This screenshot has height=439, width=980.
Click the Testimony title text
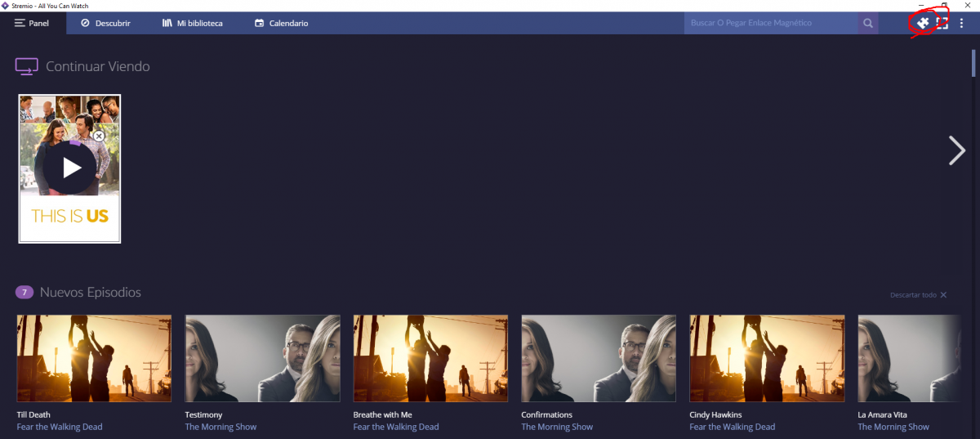[203, 414]
